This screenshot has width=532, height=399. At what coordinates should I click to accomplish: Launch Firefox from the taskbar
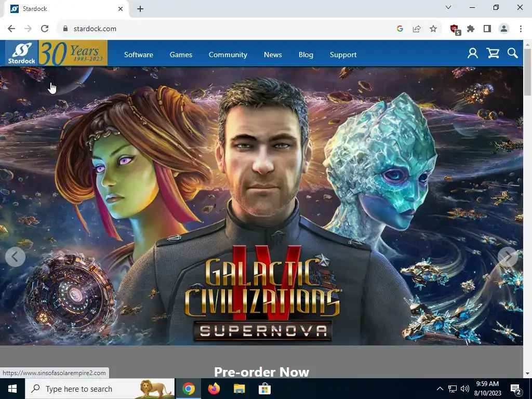214,389
